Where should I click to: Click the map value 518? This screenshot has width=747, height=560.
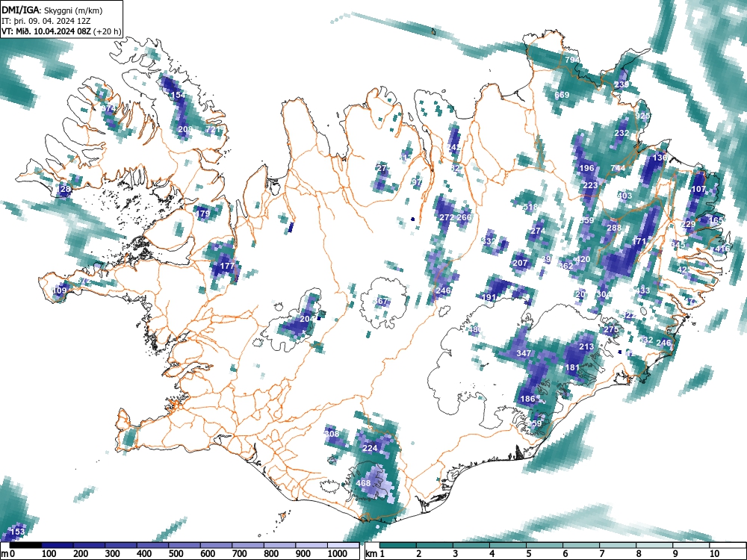pos(530,207)
